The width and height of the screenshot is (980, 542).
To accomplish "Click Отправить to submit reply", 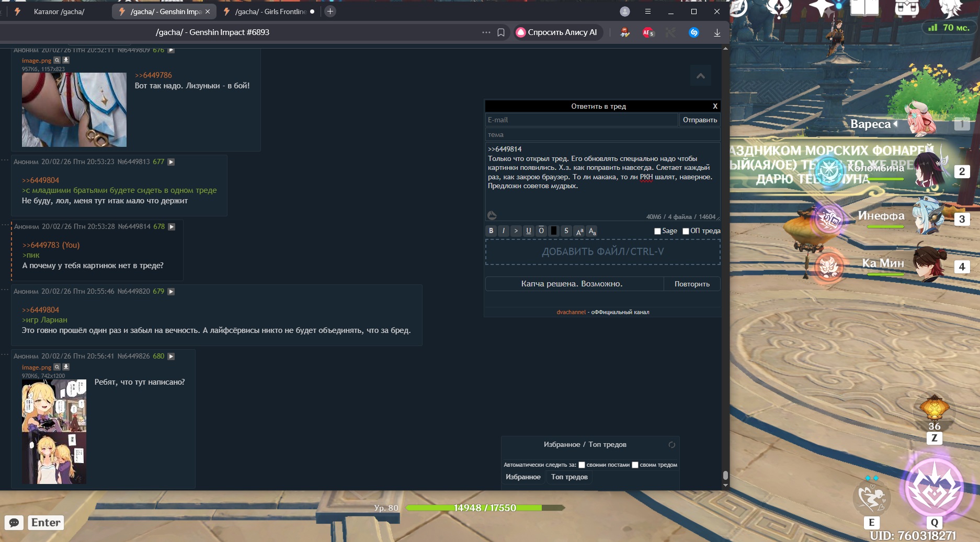I will tap(700, 120).
